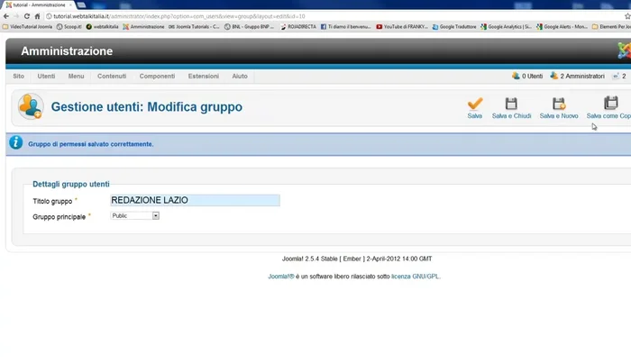This screenshot has width=631, height=364.
Task: Go back with browser back arrow
Action: click(6, 16)
